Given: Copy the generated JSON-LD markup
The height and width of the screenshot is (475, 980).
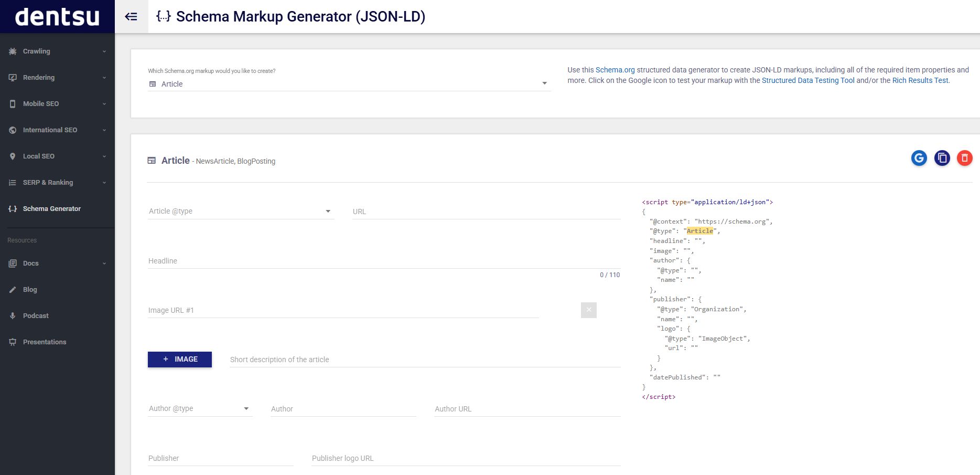Looking at the screenshot, I should pos(942,158).
